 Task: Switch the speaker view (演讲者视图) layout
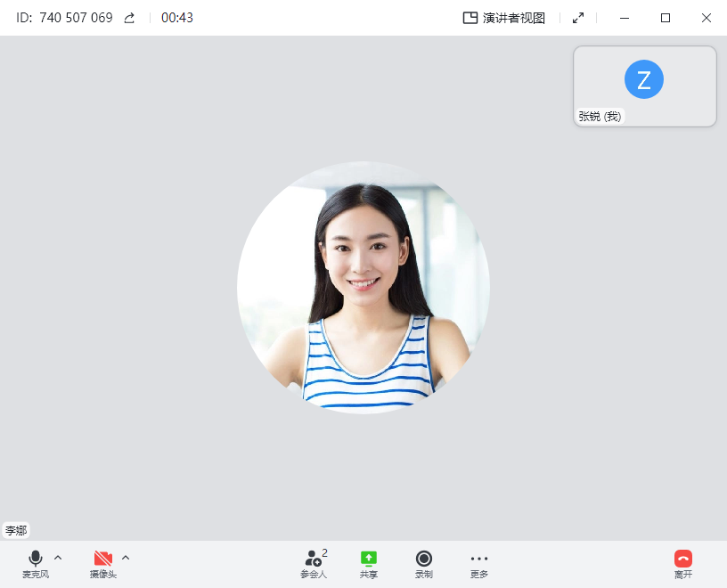504,18
